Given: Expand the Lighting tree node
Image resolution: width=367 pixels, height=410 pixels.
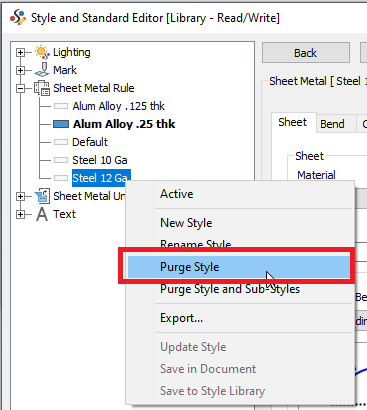Looking at the screenshot, I should [x=21, y=52].
